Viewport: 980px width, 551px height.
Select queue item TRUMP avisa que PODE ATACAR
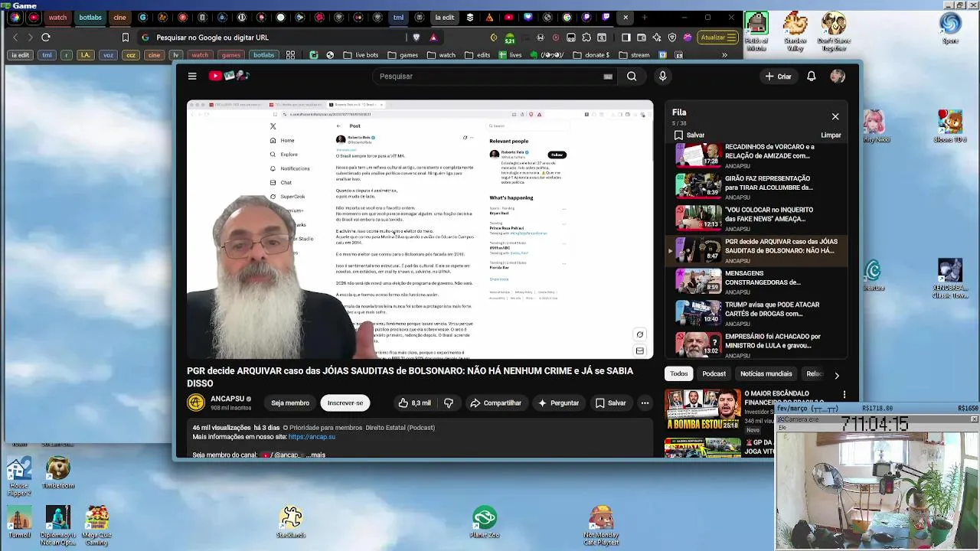pyautogui.click(x=758, y=312)
